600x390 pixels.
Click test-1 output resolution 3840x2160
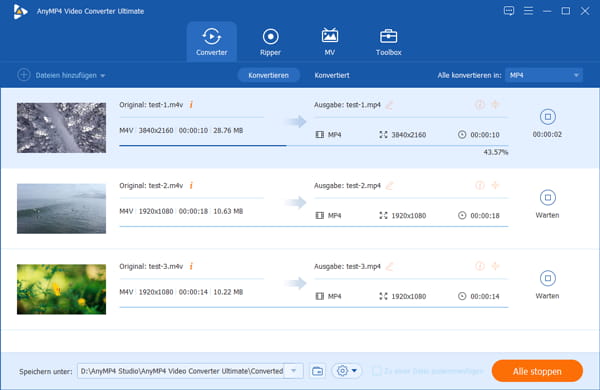coord(408,135)
